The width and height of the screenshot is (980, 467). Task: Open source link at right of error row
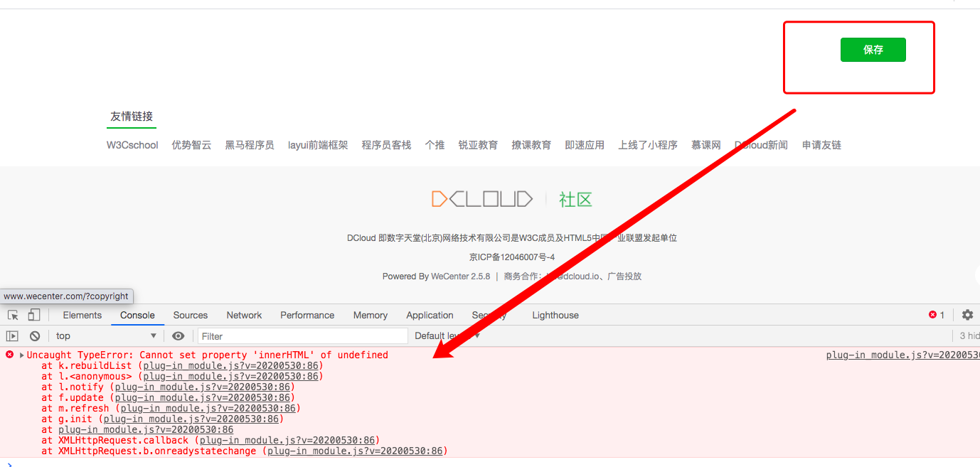[903, 355]
